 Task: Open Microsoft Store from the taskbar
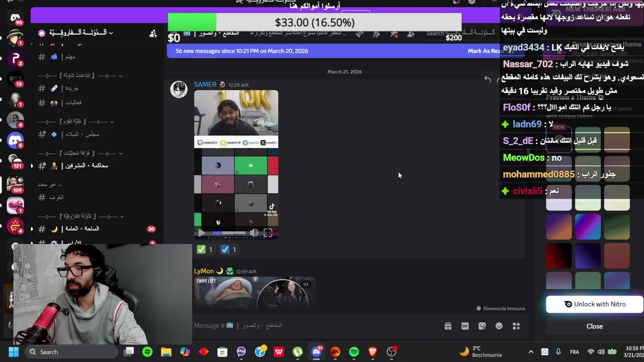[x=222, y=352]
